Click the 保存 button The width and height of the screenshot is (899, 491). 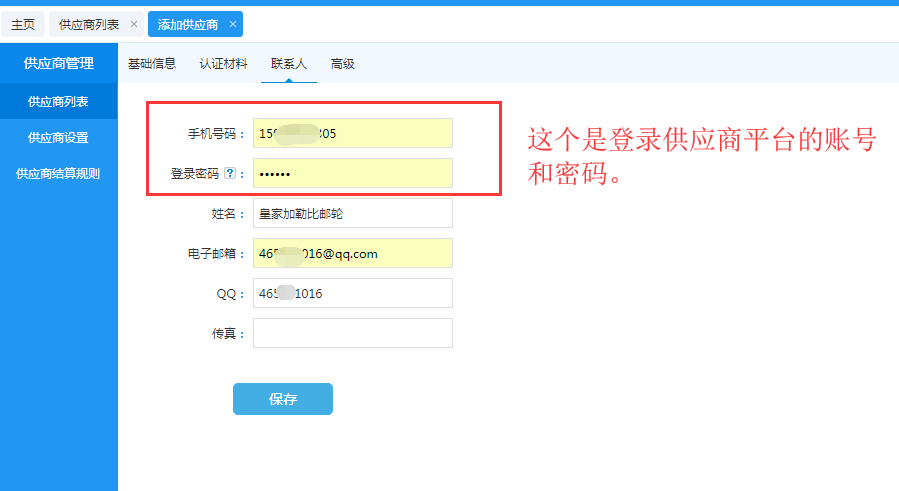point(283,399)
